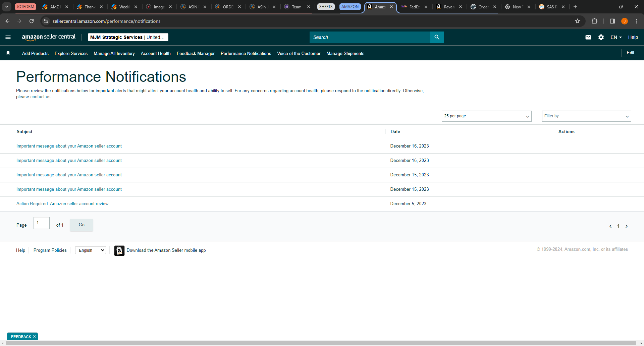Open Explore Services menu item
Image resolution: width=644 pixels, height=346 pixels.
(71, 53)
